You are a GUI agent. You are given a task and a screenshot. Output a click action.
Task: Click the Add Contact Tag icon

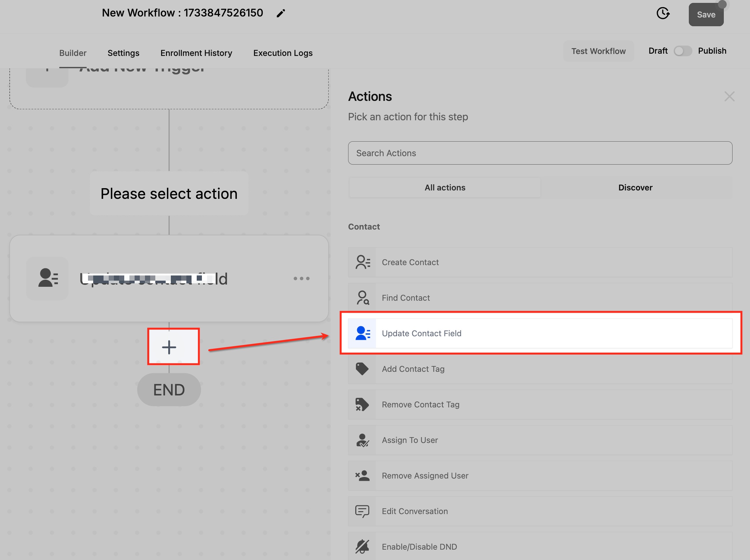362,369
